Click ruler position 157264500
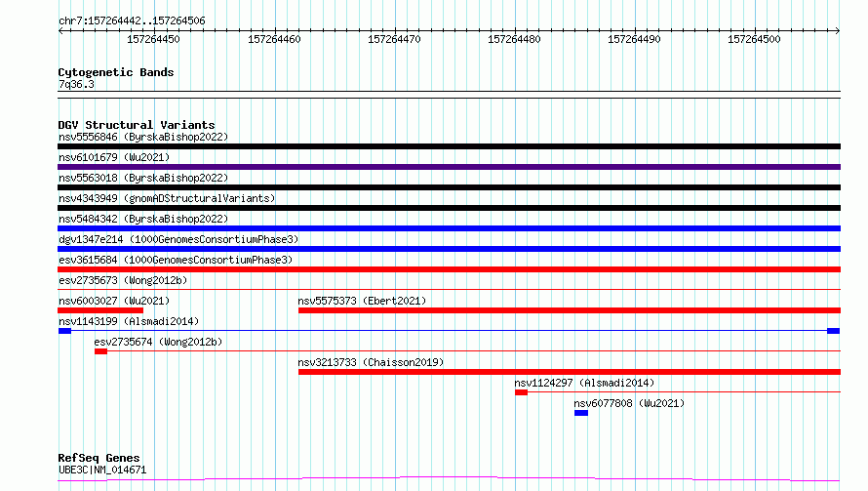This screenshot has width=868, height=491. coord(754,39)
